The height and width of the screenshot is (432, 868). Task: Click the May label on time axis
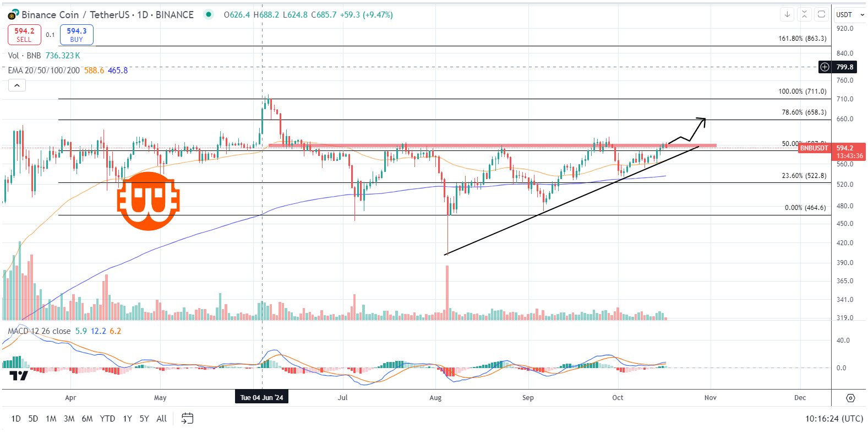coord(160,398)
